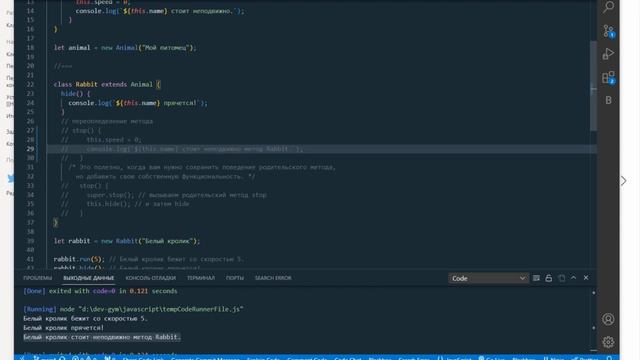Viewport: 640px width, 360px height.
Task: Click the open output log file icon
Action: pos(561,278)
